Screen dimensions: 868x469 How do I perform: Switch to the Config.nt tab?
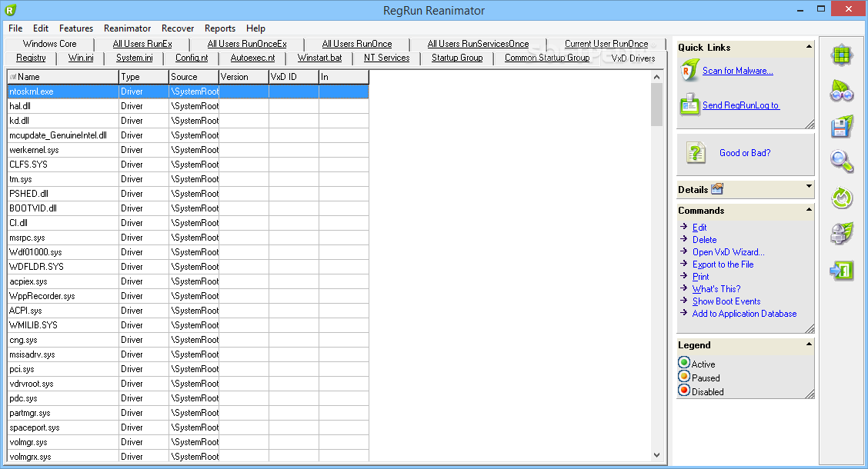[192, 58]
